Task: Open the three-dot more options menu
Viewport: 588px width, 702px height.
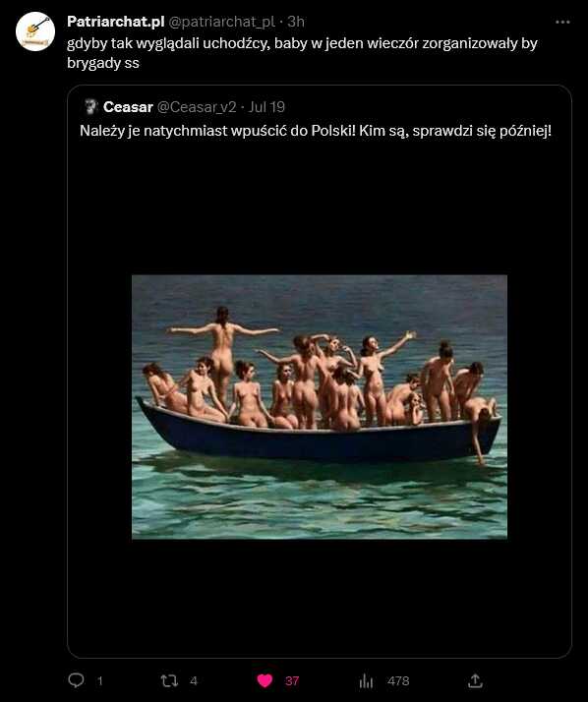Action: 562,22
